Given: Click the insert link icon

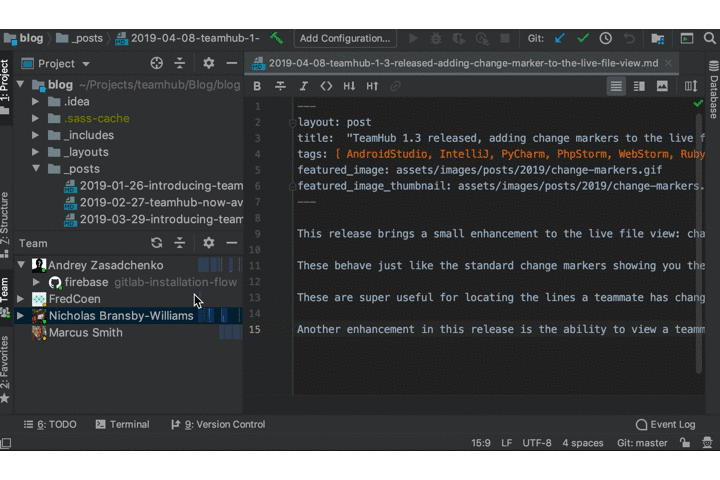Looking at the screenshot, I should [395, 86].
